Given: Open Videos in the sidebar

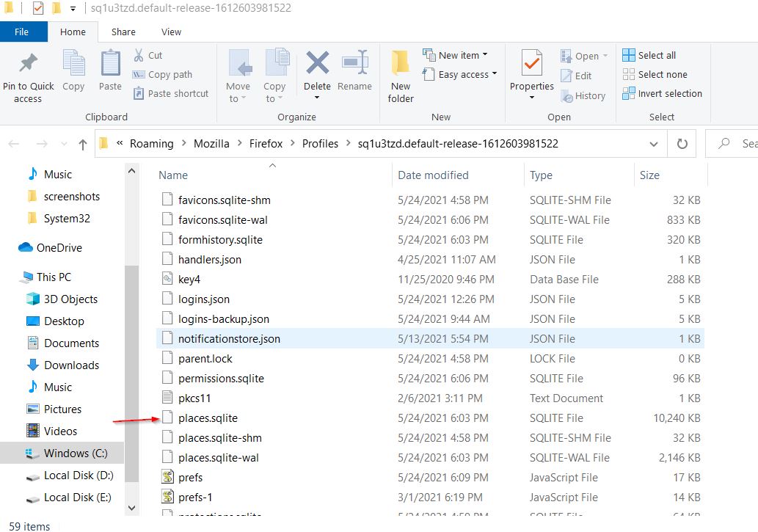Looking at the screenshot, I should (x=51, y=431).
